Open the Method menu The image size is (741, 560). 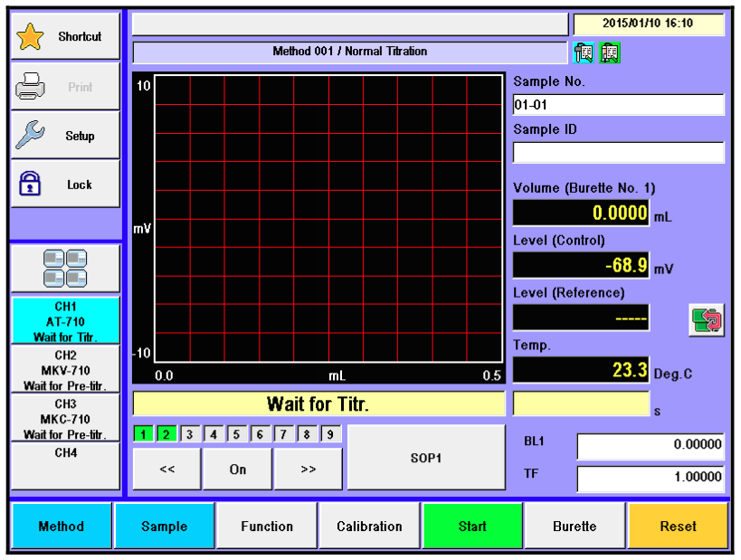[x=62, y=527]
